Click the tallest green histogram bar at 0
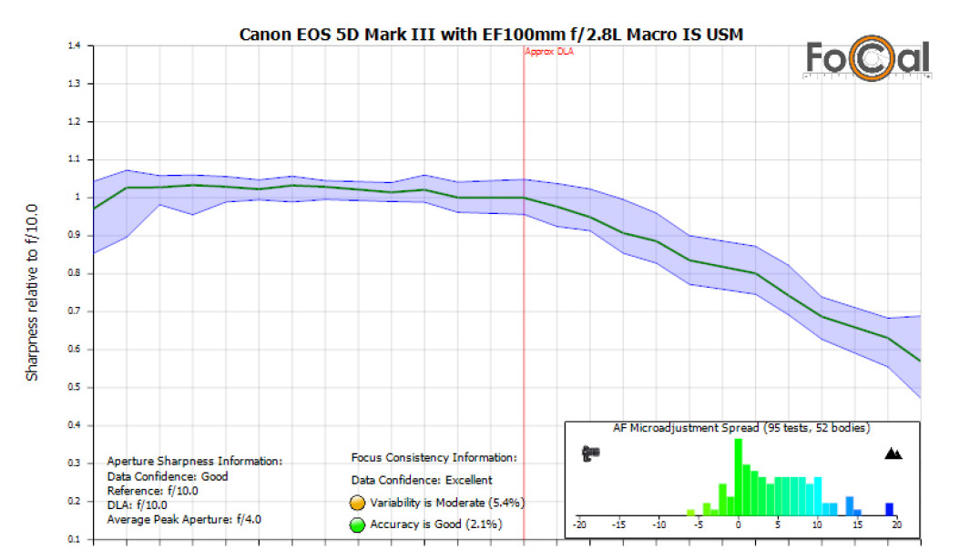This screenshot has width=980, height=550. (738, 477)
